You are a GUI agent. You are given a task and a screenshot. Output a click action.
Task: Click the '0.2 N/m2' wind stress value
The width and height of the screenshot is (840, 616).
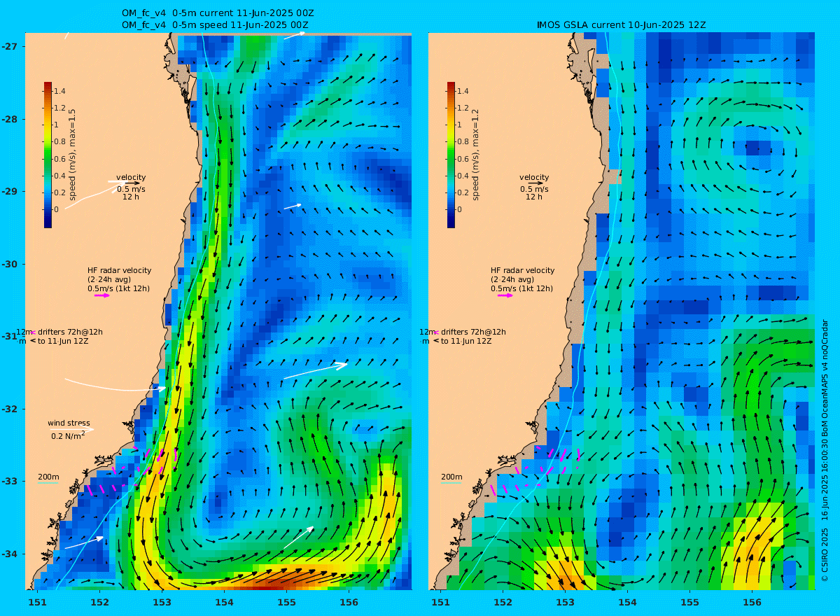coord(68,435)
